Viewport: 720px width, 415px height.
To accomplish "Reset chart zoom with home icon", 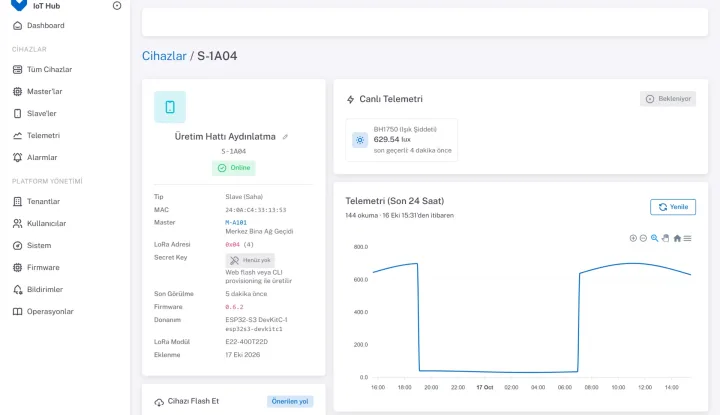I will tap(677, 238).
